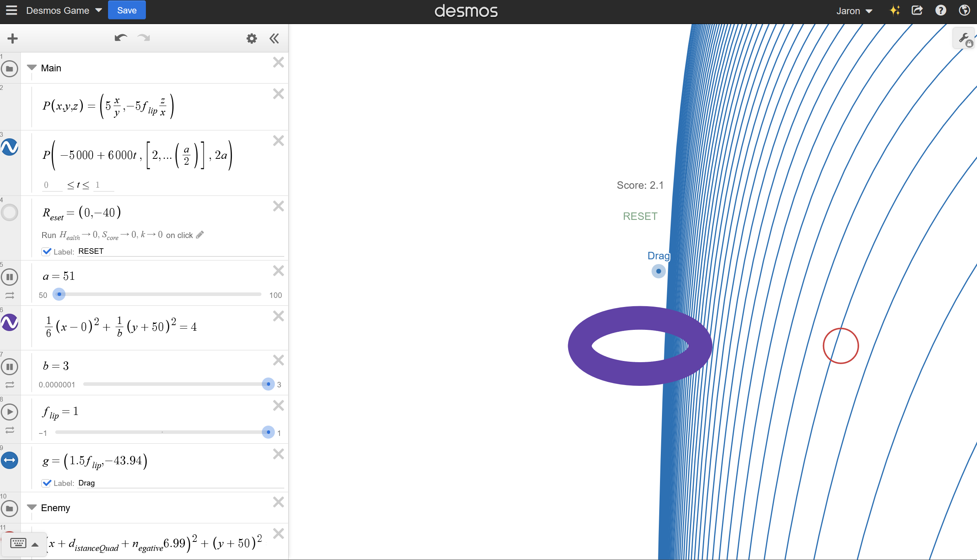Click the slider a thumb
This screenshot has width=977, height=560.
tap(59, 294)
